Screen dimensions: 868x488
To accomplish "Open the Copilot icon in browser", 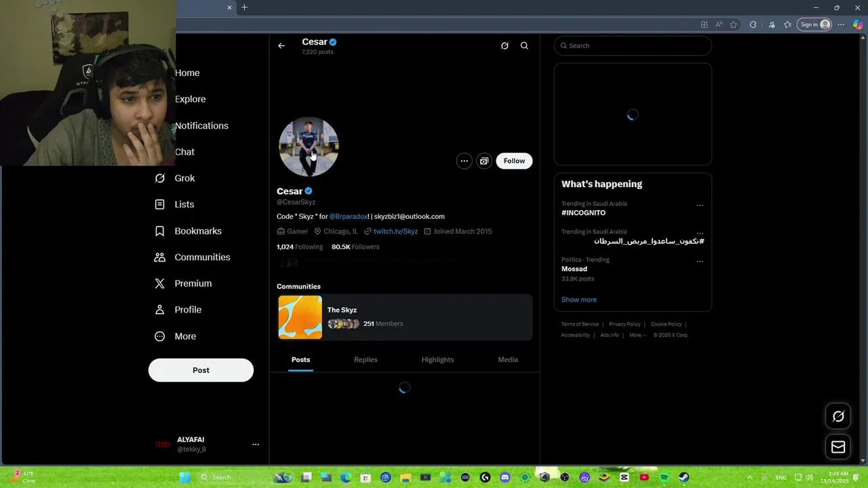I will click(858, 24).
